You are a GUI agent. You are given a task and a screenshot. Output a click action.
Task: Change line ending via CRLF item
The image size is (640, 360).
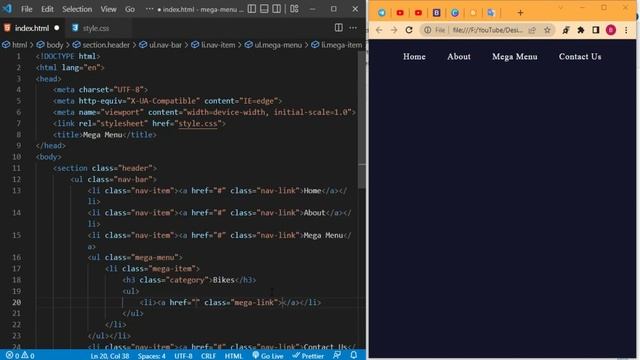(x=208, y=356)
